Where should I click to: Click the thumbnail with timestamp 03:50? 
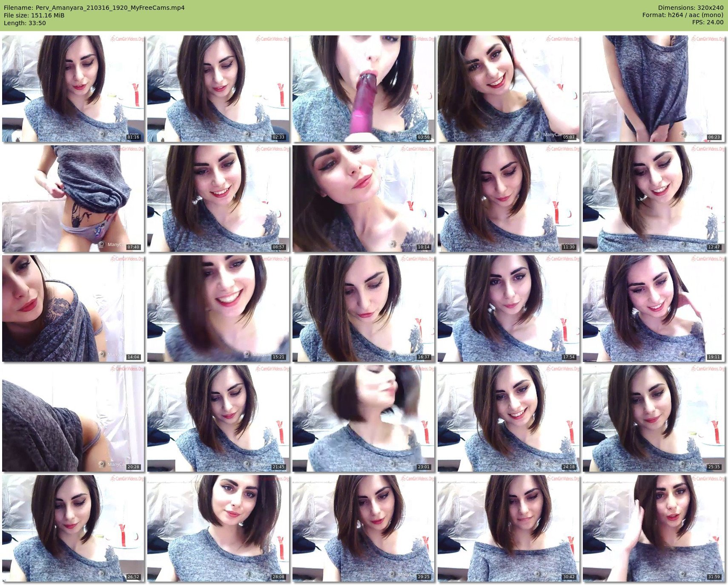click(363, 89)
